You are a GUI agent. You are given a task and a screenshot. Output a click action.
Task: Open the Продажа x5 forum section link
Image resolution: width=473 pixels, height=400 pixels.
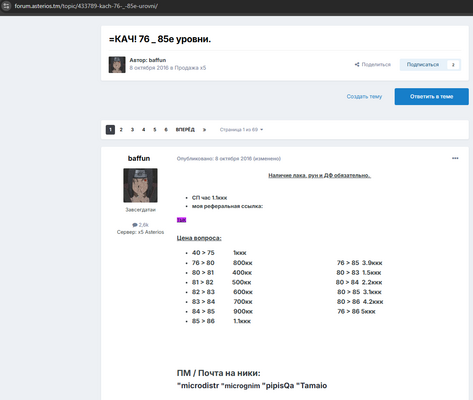(x=190, y=68)
